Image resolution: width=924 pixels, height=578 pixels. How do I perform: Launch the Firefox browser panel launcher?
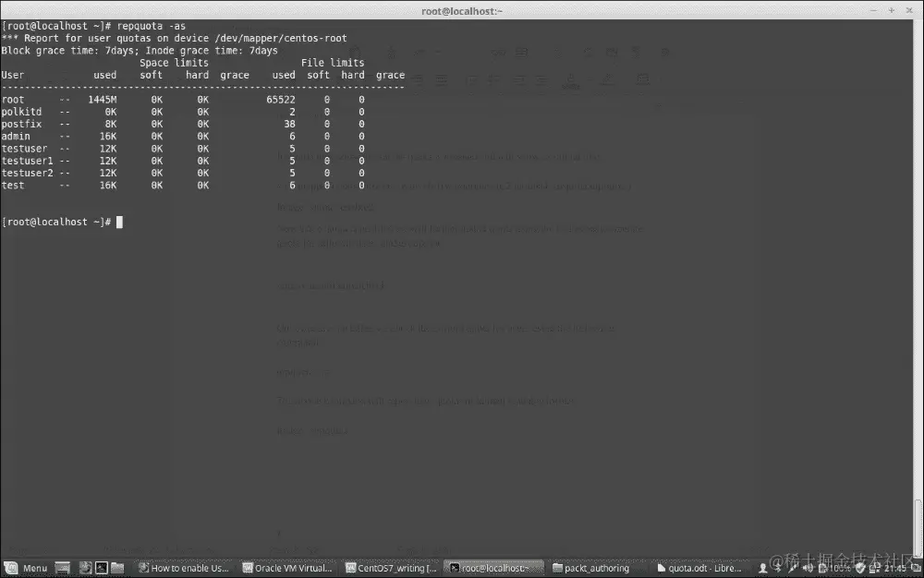pos(85,568)
